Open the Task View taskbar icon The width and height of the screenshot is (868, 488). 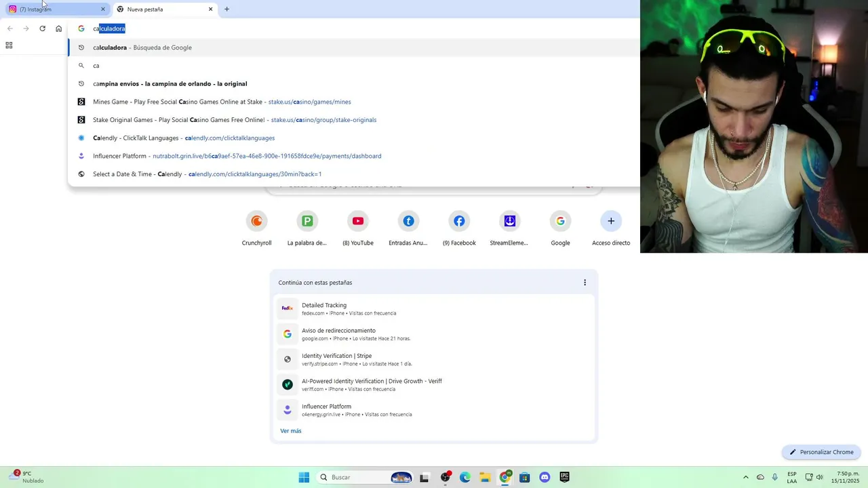(425, 477)
